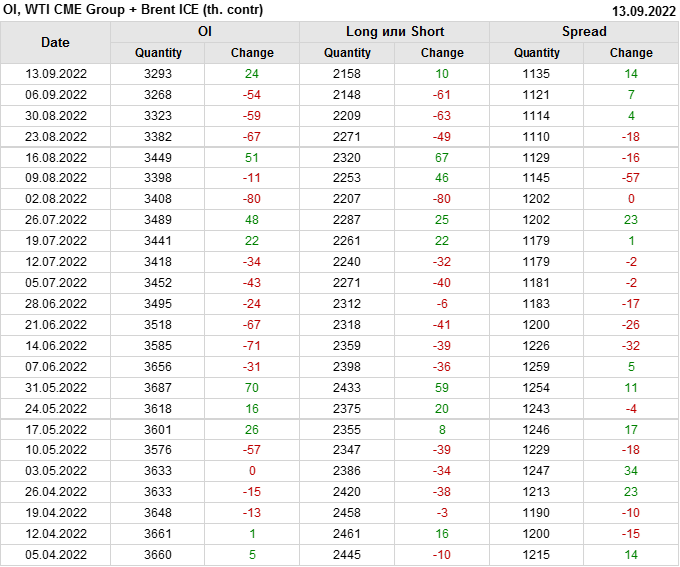Select Spread quantity value 1259

coord(537,367)
